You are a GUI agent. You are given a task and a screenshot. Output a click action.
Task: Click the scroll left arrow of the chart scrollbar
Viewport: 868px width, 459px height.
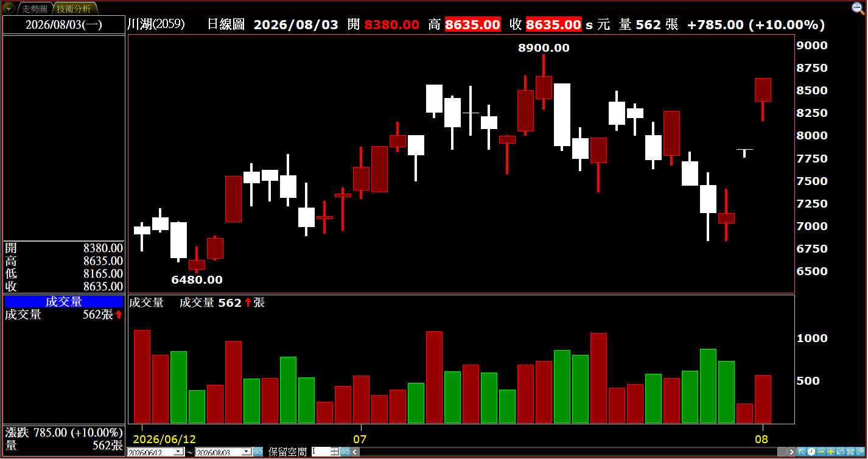click(355, 452)
